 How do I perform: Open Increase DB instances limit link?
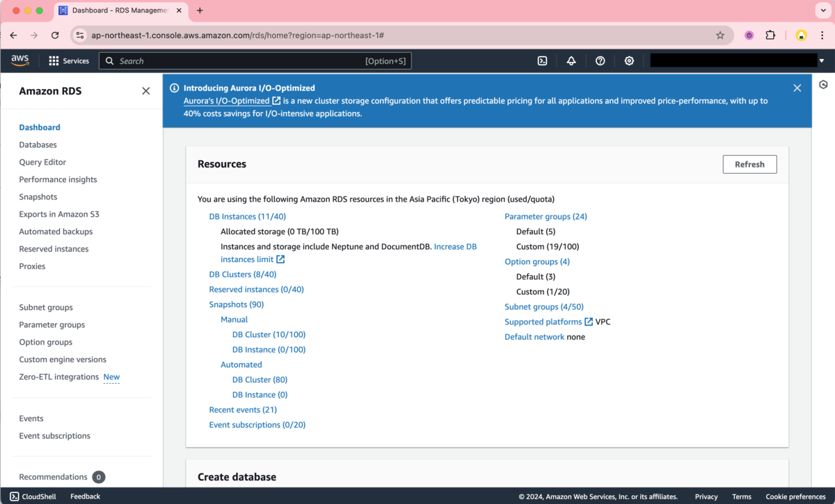(455, 247)
